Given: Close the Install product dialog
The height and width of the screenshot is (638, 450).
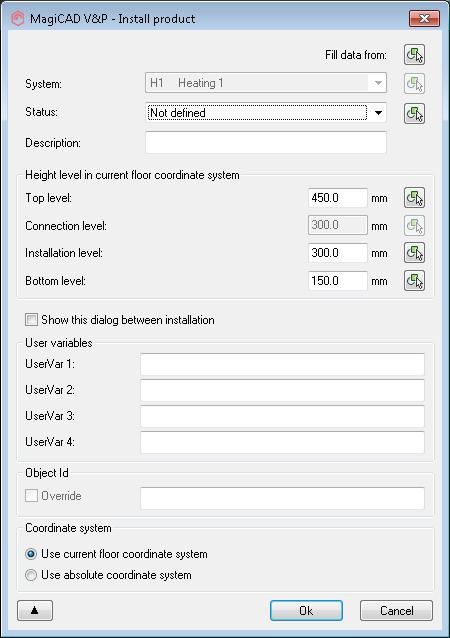Looking at the screenshot, I should point(424,18).
